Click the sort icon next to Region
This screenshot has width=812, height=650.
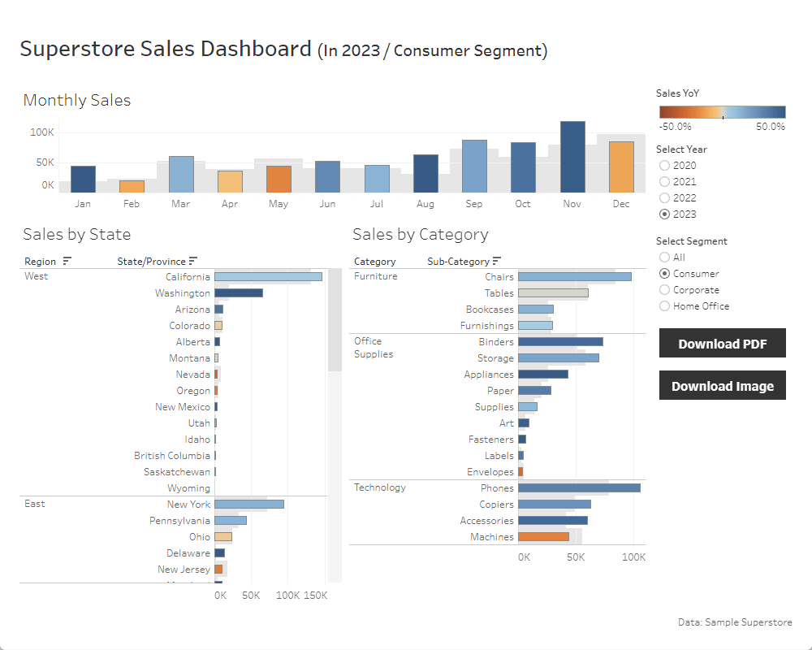point(67,262)
